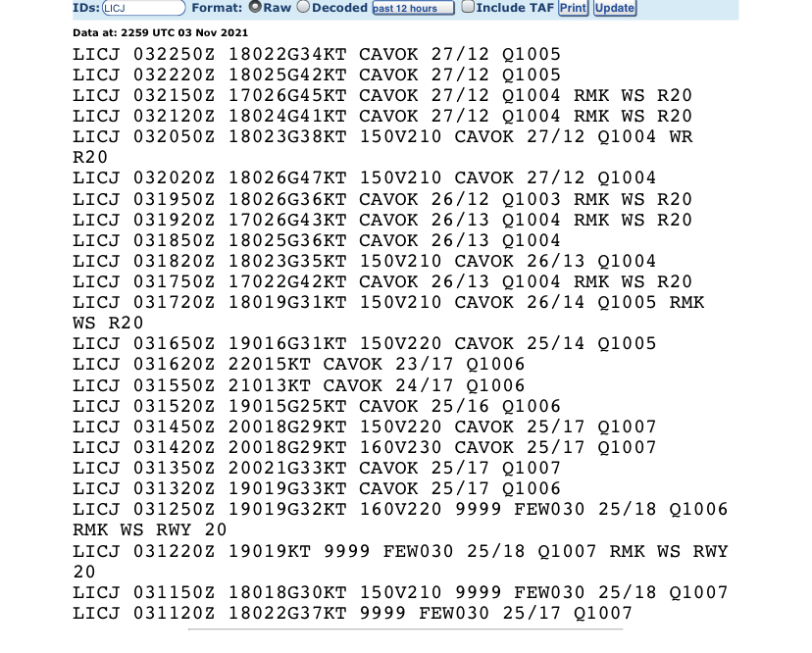
Task: Enable the Include TAF checkbox
Action: (x=468, y=8)
